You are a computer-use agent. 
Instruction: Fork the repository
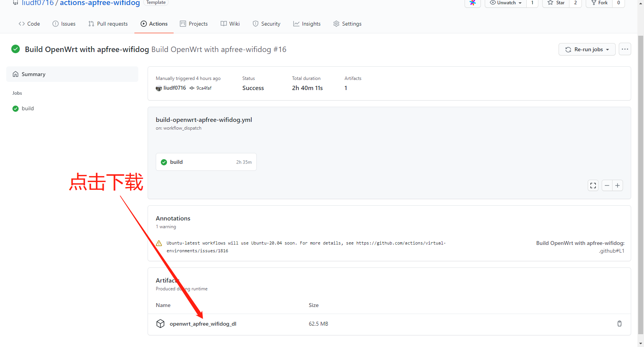(599, 3)
